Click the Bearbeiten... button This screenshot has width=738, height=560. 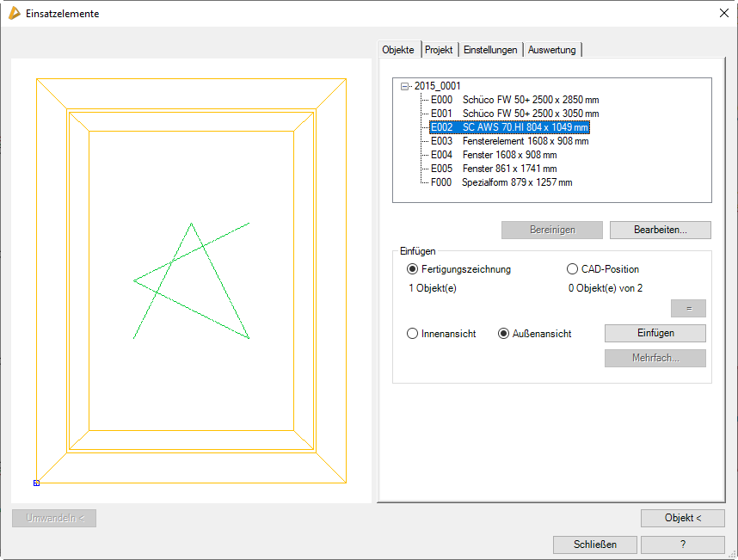pyautogui.click(x=660, y=231)
